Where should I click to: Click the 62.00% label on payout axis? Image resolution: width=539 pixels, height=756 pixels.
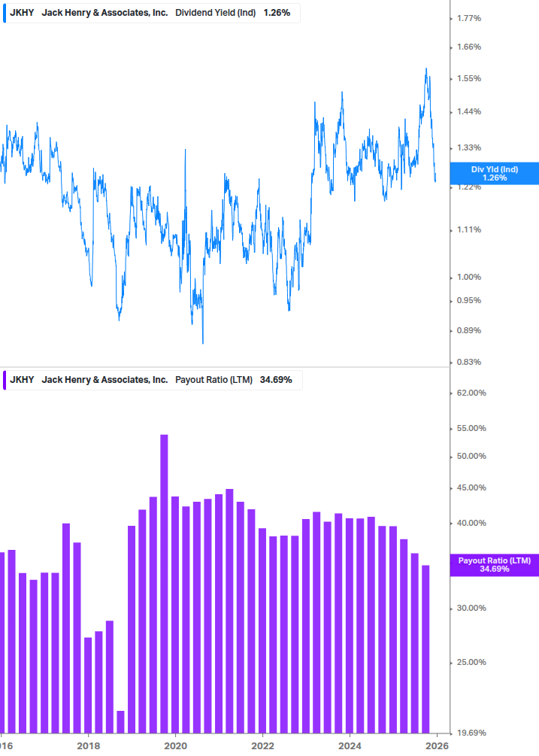pos(471,393)
